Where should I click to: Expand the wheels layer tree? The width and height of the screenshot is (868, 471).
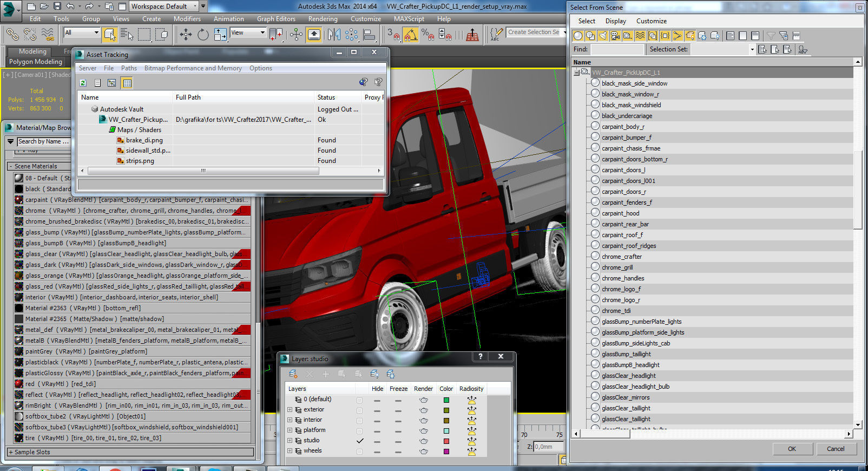tap(290, 451)
